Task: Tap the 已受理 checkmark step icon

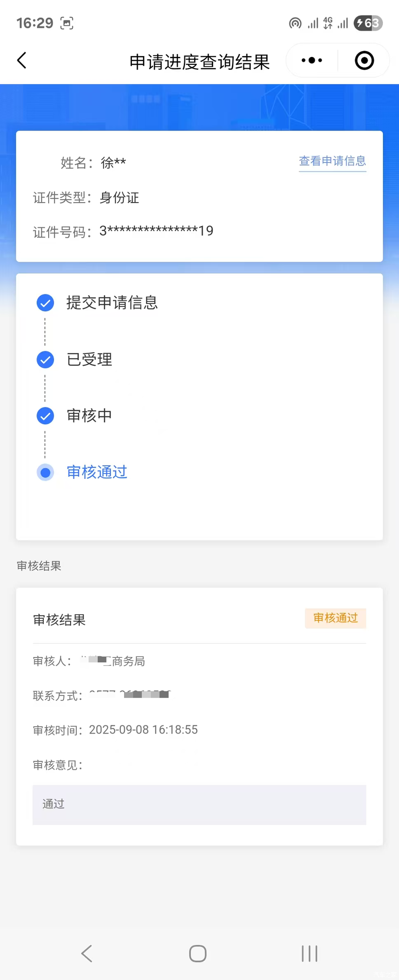Action: (45, 359)
